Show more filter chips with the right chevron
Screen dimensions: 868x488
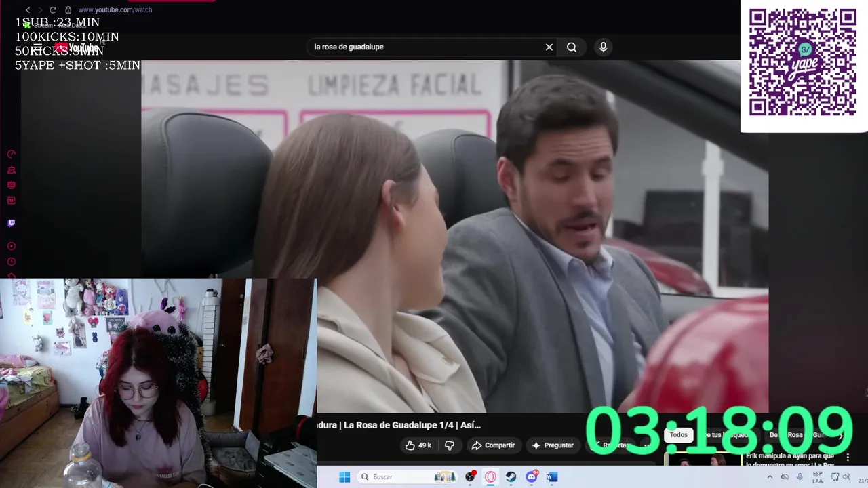tap(840, 436)
